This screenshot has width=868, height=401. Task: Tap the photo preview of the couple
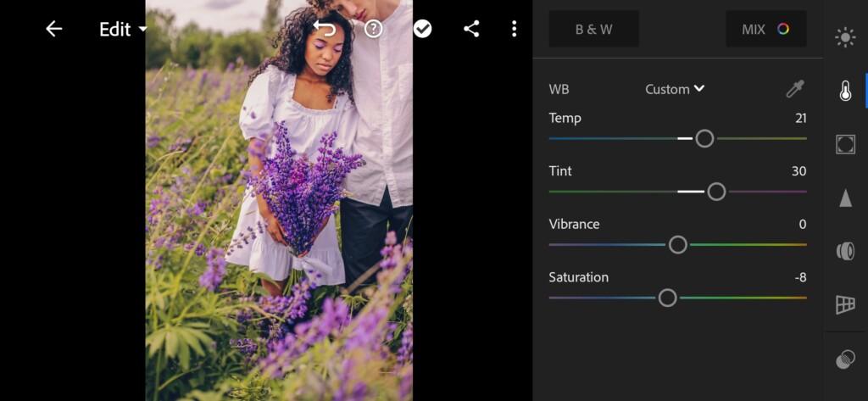pos(279,200)
